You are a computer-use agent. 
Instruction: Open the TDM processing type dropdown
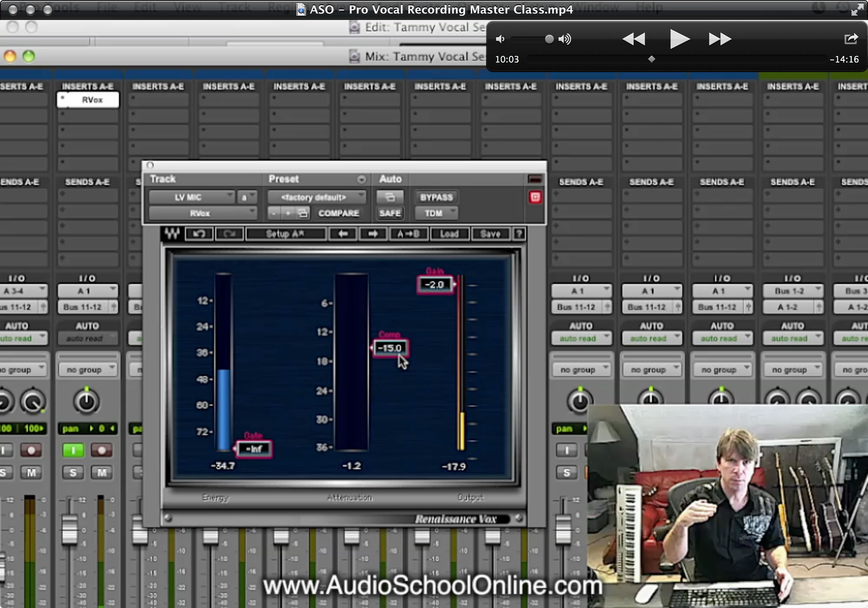(436, 213)
